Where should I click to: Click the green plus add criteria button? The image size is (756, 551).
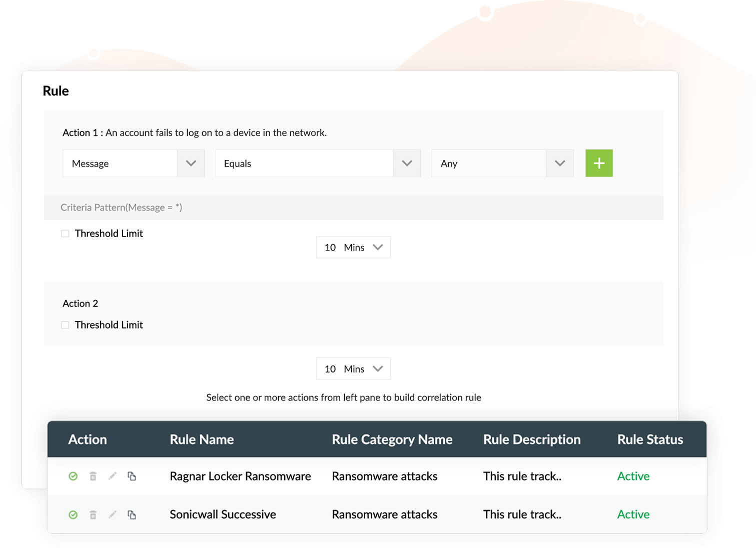point(599,163)
